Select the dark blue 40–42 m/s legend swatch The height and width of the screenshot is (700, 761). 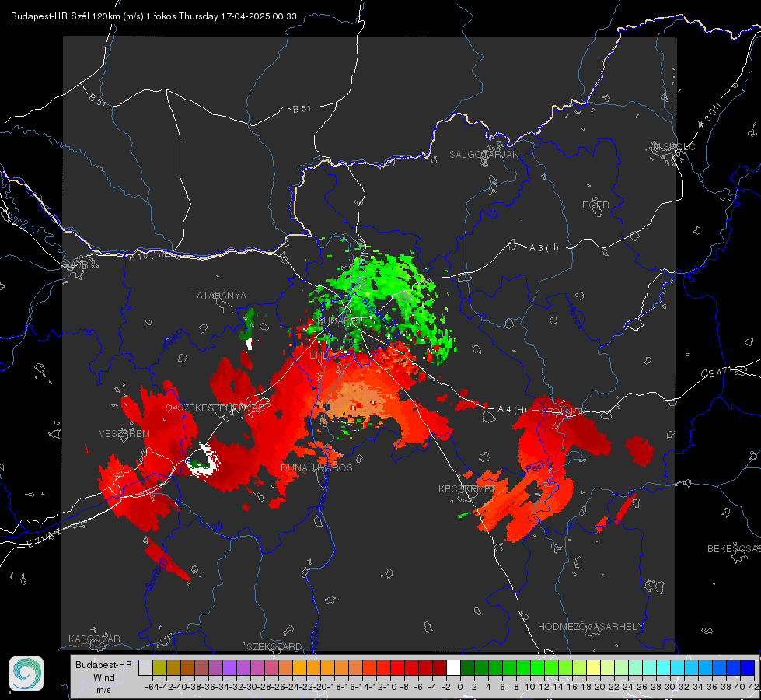(748, 667)
